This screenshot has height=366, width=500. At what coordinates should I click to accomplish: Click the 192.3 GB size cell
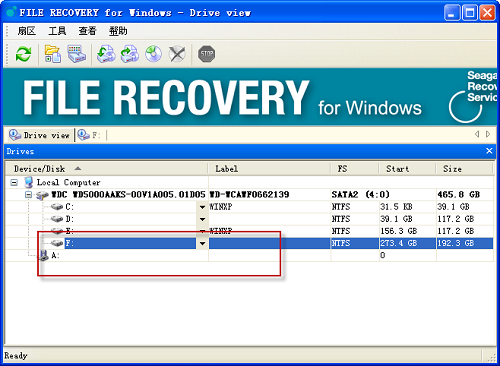[x=456, y=243]
